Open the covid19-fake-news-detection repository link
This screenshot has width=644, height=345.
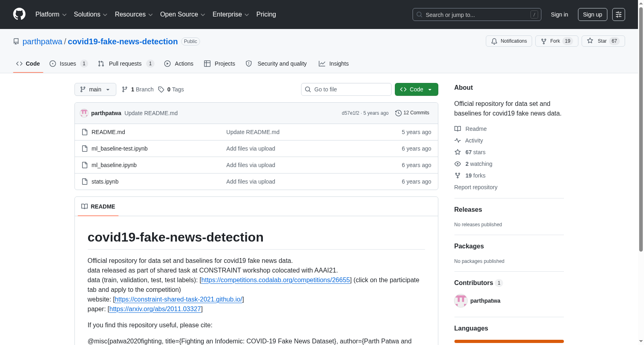123,41
